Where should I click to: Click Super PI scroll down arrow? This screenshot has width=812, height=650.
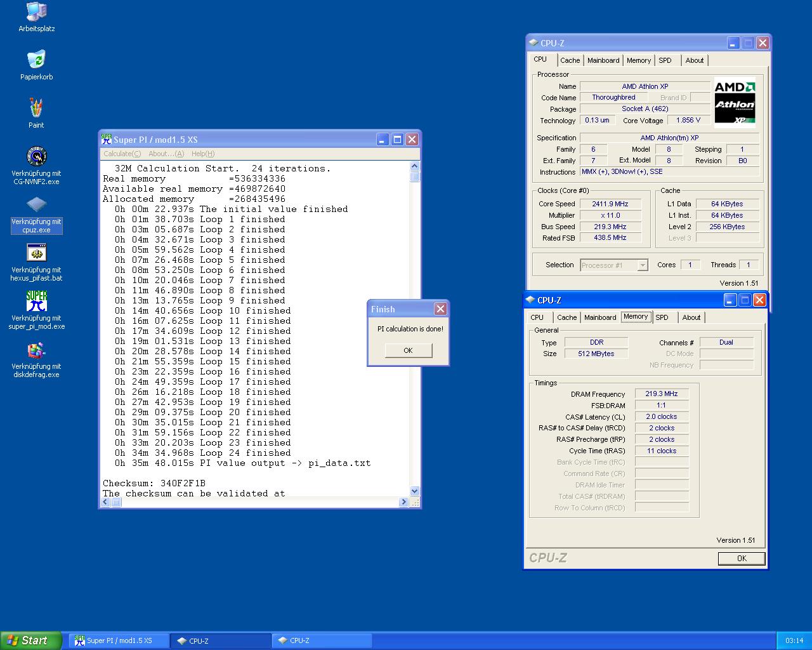click(x=415, y=491)
